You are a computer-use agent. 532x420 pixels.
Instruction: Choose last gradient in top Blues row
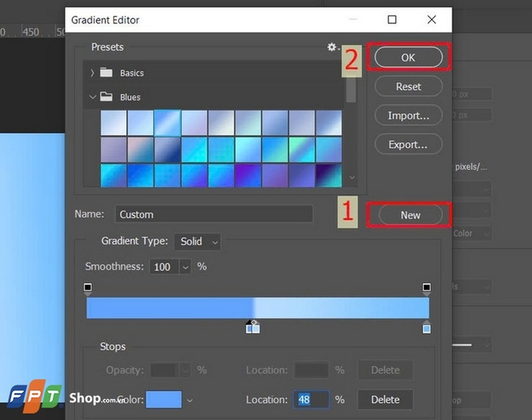click(329, 123)
